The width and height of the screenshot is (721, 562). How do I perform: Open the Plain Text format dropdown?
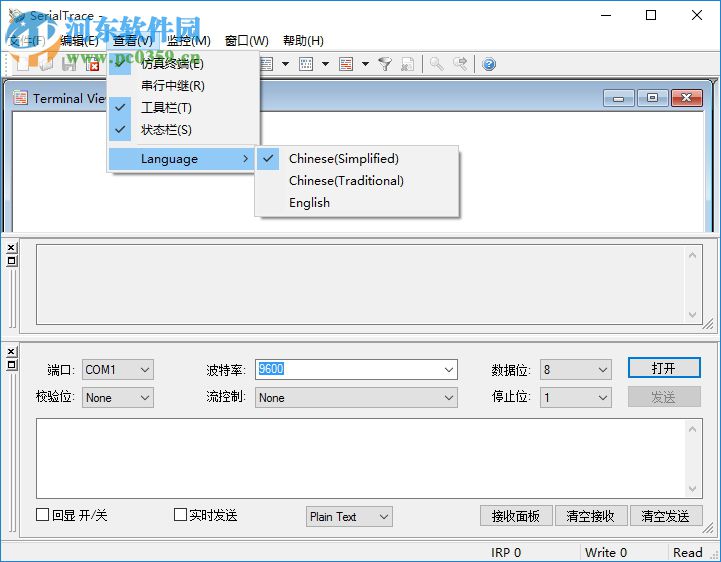pyautogui.click(x=349, y=516)
